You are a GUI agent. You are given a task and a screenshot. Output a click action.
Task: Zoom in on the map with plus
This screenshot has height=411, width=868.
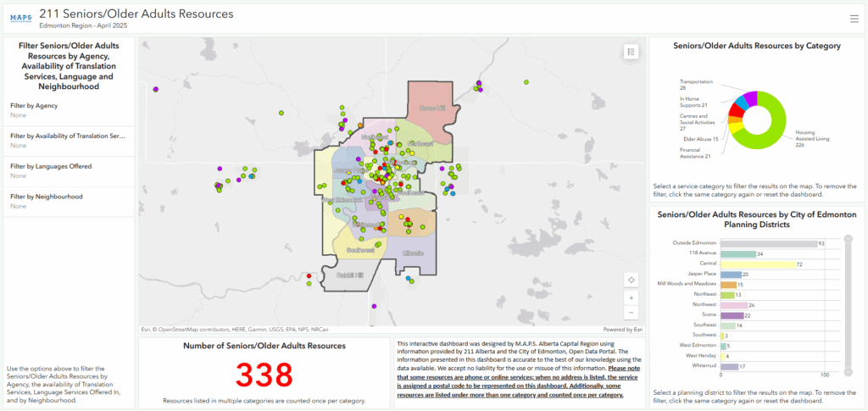click(631, 297)
